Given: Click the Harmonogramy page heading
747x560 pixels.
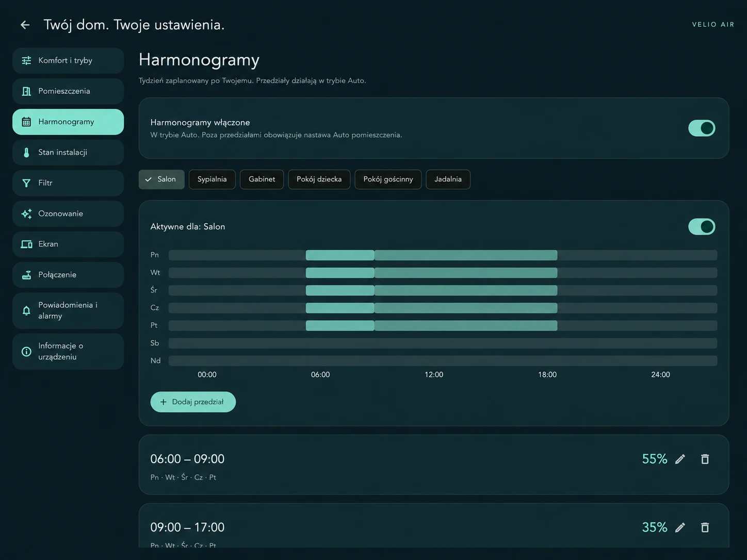Looking at the screenshot, I should click(x=199, y=60).
